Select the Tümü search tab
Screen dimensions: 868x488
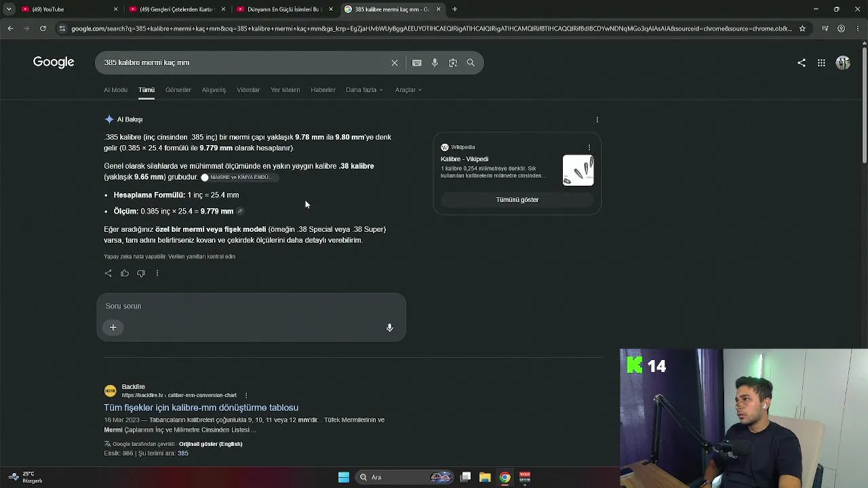[146, 90]
